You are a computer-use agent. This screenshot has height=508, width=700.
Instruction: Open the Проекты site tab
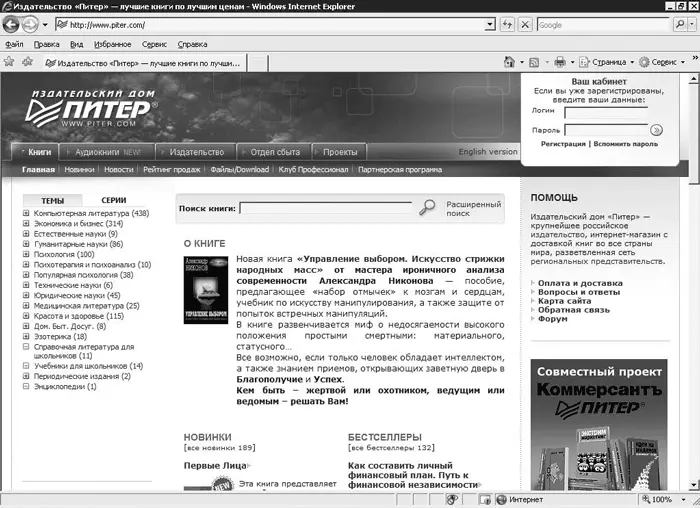coord(339,152)
